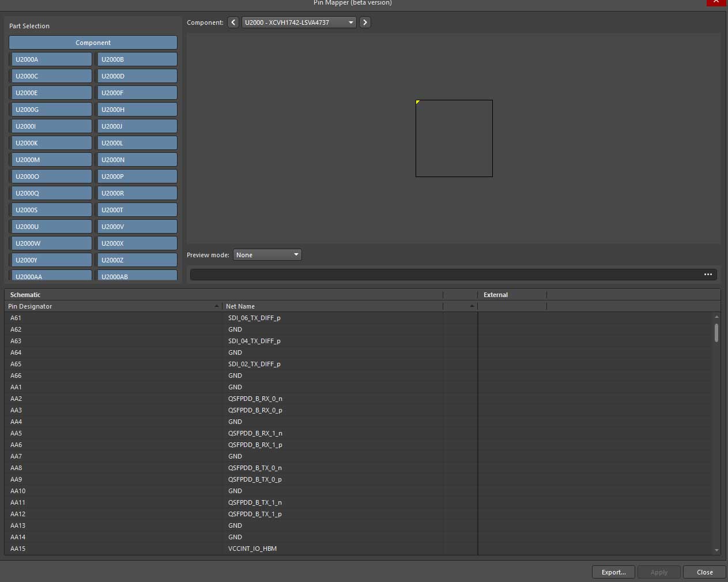Viewport: 728px width, 582px height.
Task: Select part U2000A
Action: pos(51,59)
